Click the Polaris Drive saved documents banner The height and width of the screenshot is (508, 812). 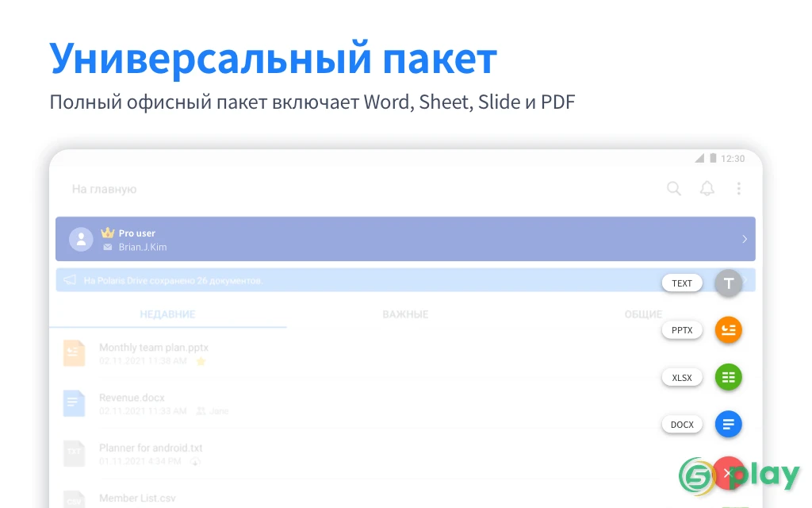click(x=405, y=280)
